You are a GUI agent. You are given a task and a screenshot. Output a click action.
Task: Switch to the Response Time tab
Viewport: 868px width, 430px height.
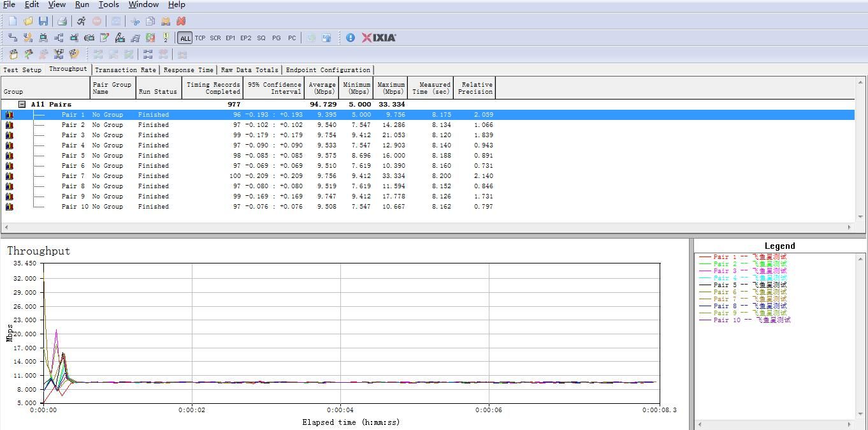pos(188,70)
